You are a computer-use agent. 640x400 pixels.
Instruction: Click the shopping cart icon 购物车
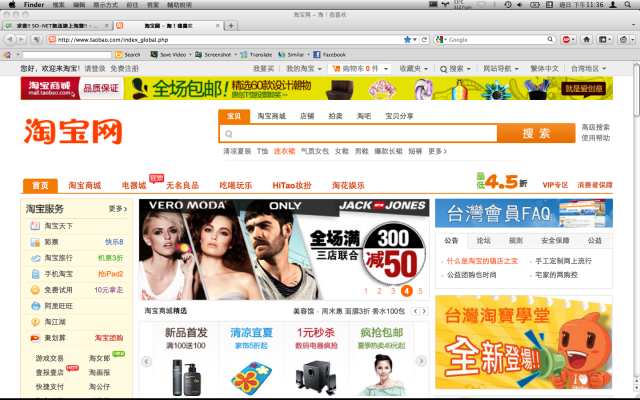(x=336, y=69)
